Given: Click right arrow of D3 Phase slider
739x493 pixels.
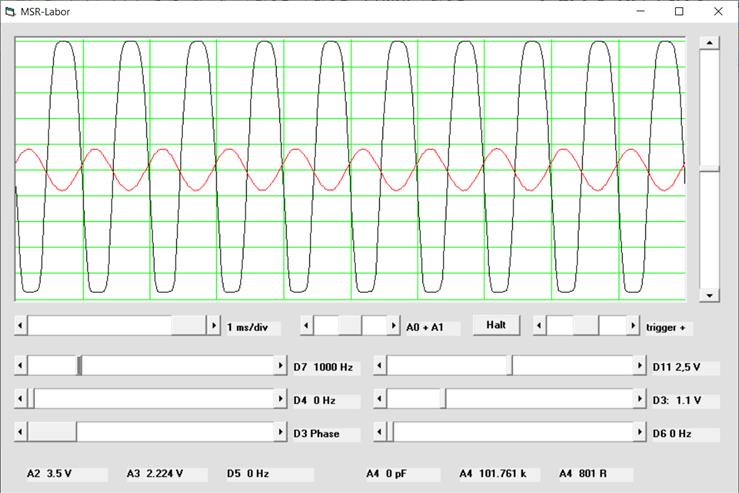Looking at the screenshot, I should click(x=280, y=432).
